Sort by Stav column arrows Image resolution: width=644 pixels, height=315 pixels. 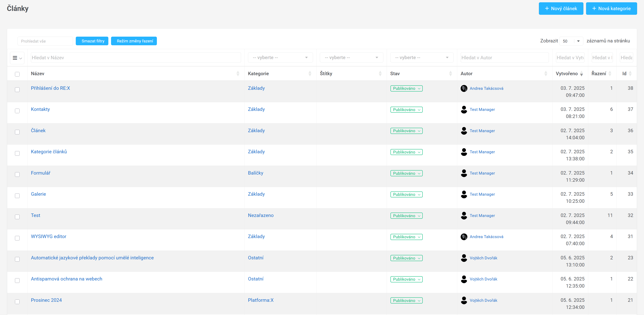coord(450,73)
